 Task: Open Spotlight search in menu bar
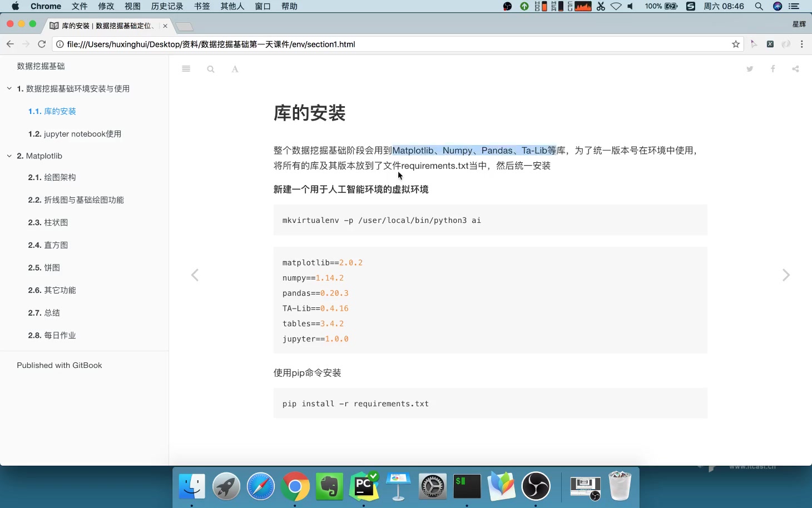coord(759,6)
